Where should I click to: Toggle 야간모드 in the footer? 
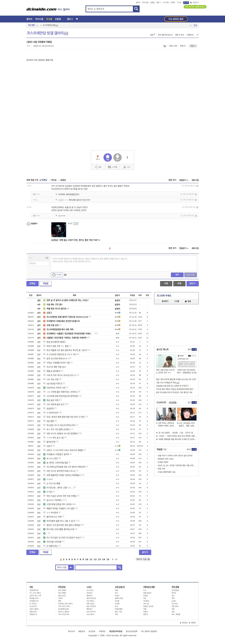click(x=184, y=623)
